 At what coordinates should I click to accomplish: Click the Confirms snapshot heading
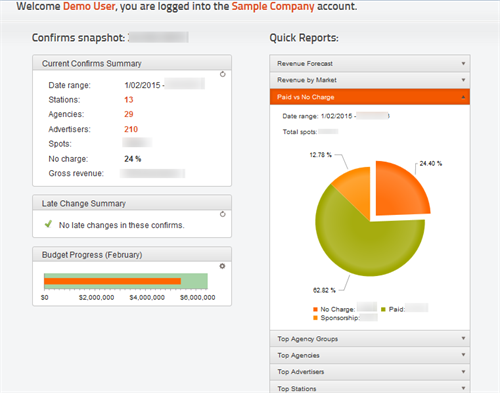(78, 38)
